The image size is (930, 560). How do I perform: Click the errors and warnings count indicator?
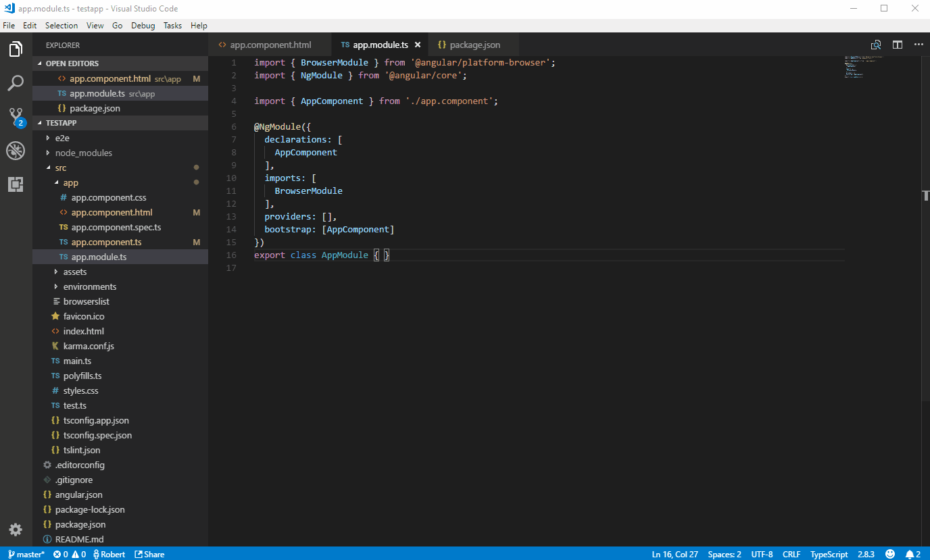point(70,554)
